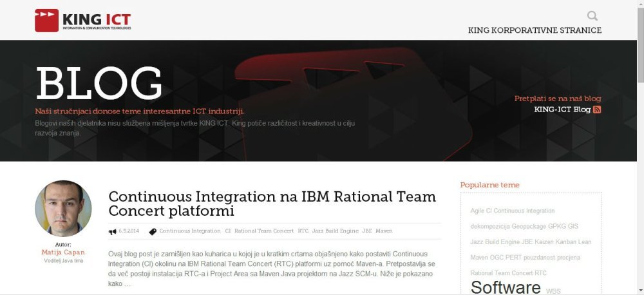Click the megaphone date icon
This screenshot has width=644, height=295.
coord(112,232)
